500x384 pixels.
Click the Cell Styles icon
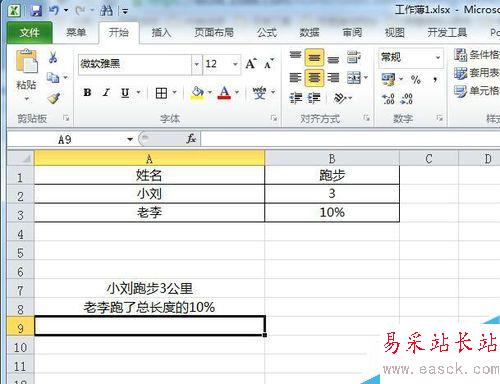click(x=460, y=91)
